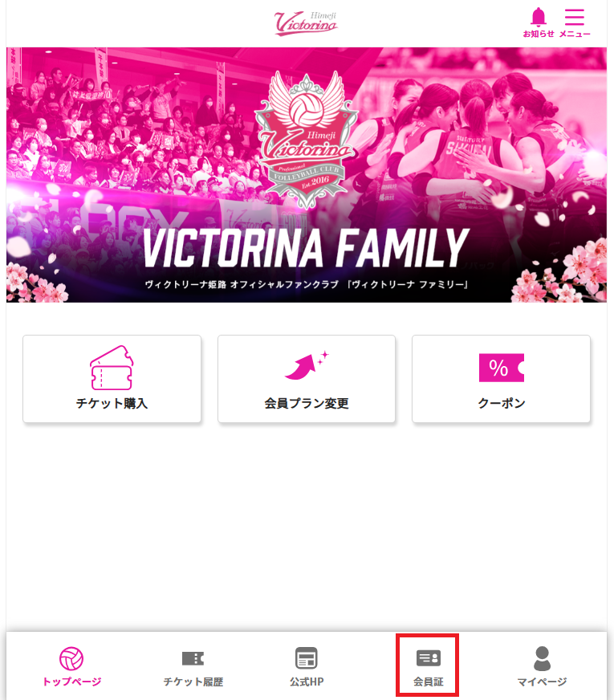Image resolution: width=614 pixels, height=700 pixels.
Task: Click the winged emblem in the banner
Action: pos(306,138)
